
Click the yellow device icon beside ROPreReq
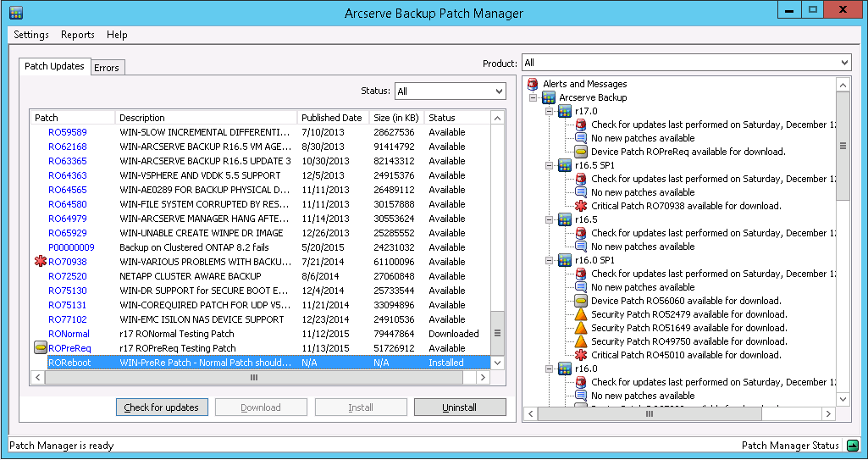point(40,348)
